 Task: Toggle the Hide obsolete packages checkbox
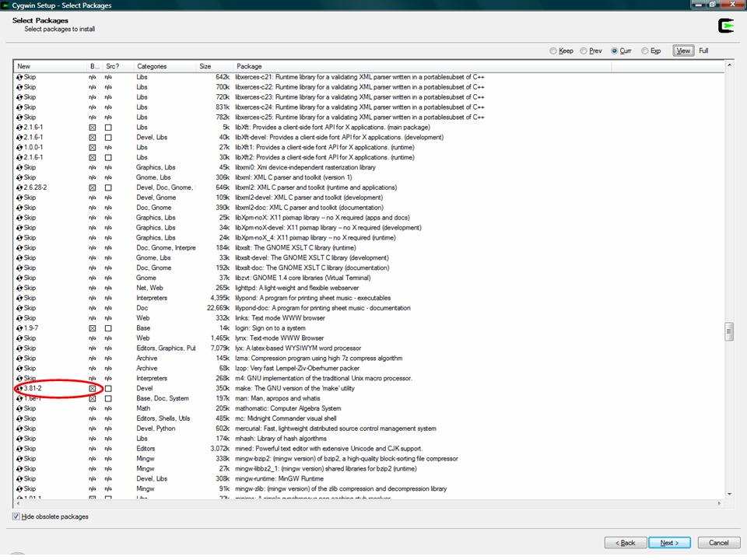[17, 516]
